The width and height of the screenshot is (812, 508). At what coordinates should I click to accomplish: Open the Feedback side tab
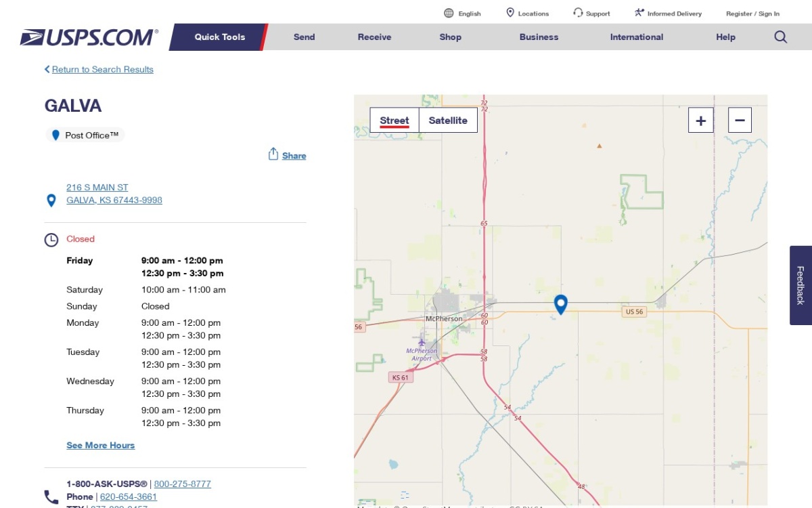click(x=800, y=285)
